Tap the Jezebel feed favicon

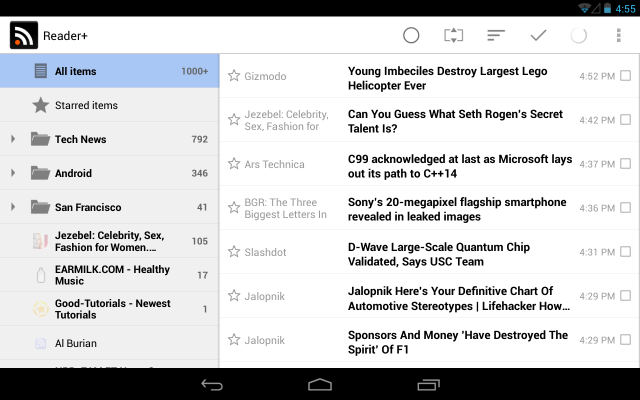(40, 241)
